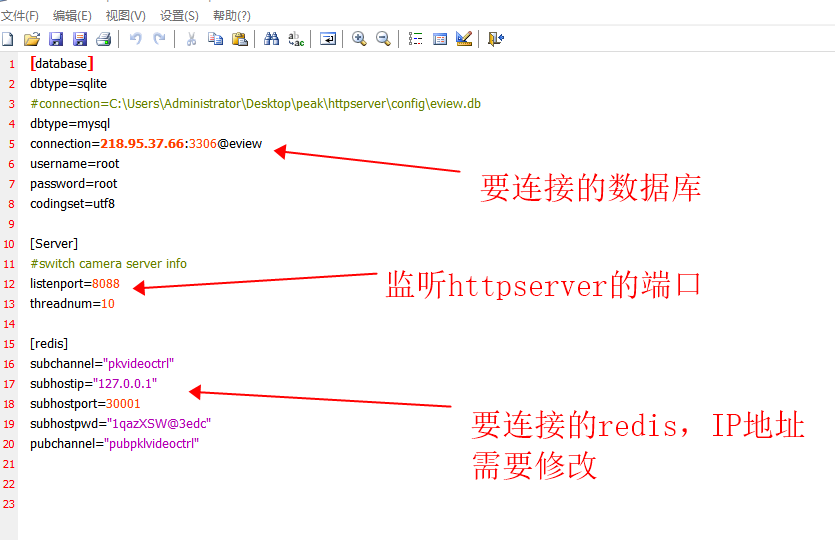Click the dbtype=mysql line
The image size is (835, 540).
pyautogui.click(x=70, y=124)
